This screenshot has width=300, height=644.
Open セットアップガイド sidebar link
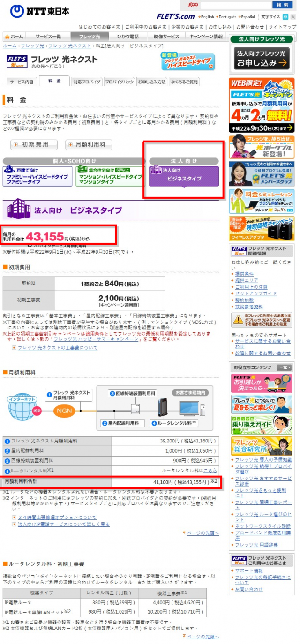[255, 293]
